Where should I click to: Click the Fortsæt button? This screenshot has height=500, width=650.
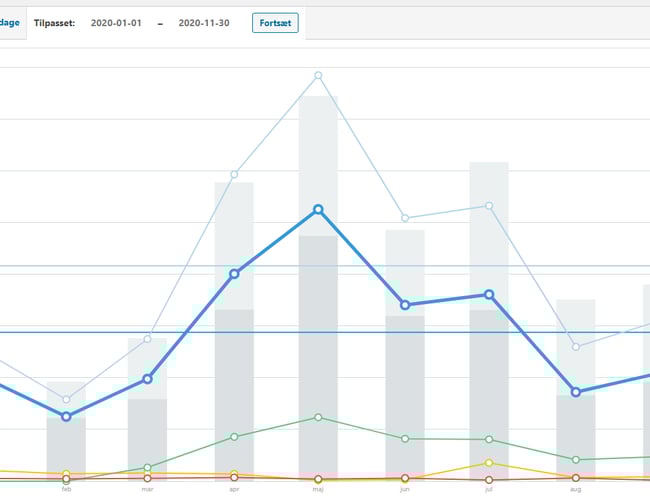click(275, 23)
